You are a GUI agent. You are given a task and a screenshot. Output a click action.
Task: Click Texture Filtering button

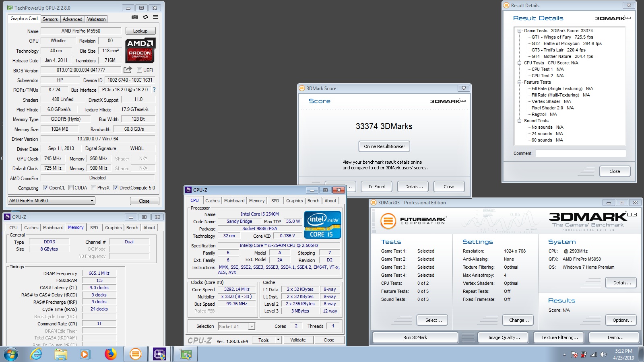click(559, 337)
